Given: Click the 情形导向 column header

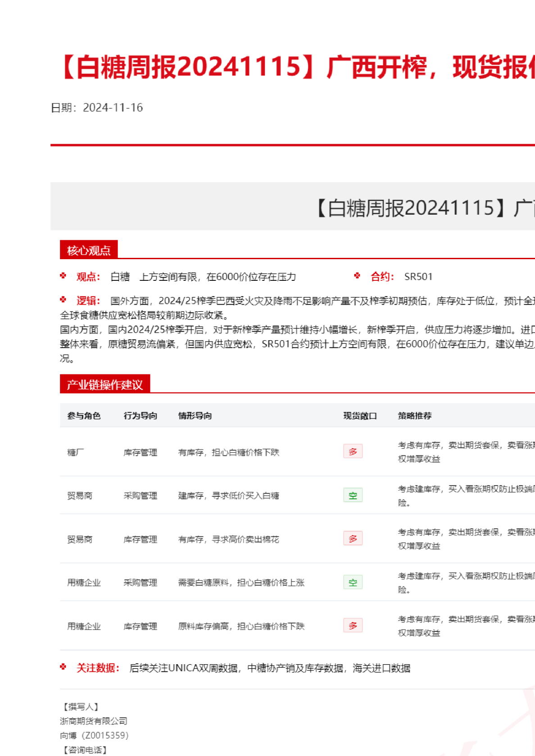Looking at the screenshot, I should (x=195, y=416).
